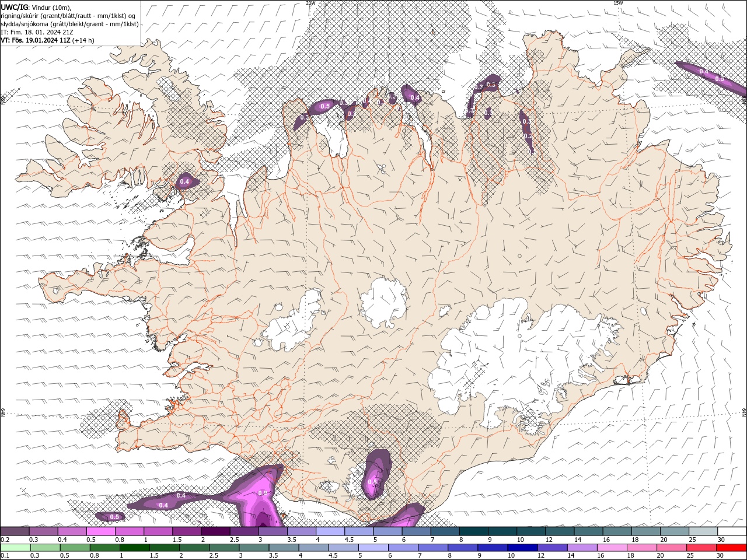This screenshot has height=560, width=747.
Task: Select the upper legend swatch labeled 10
Action: click(531, 531)
